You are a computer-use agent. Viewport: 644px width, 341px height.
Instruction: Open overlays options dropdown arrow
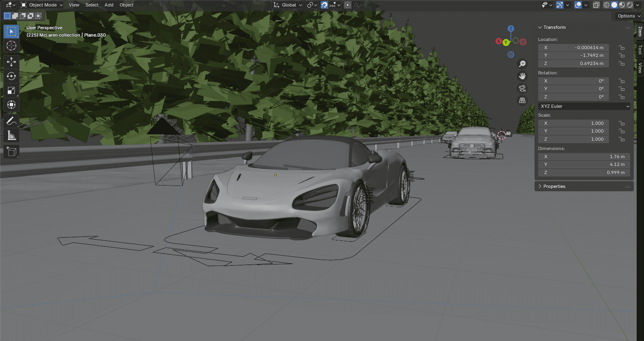pos(586,5)
